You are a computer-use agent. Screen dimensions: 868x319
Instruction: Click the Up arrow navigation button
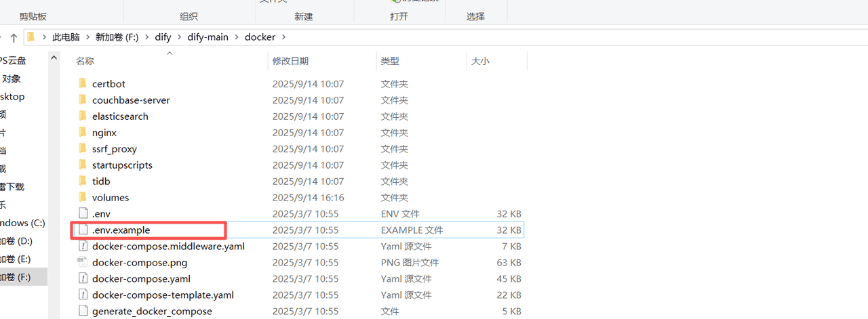[14, 37]
